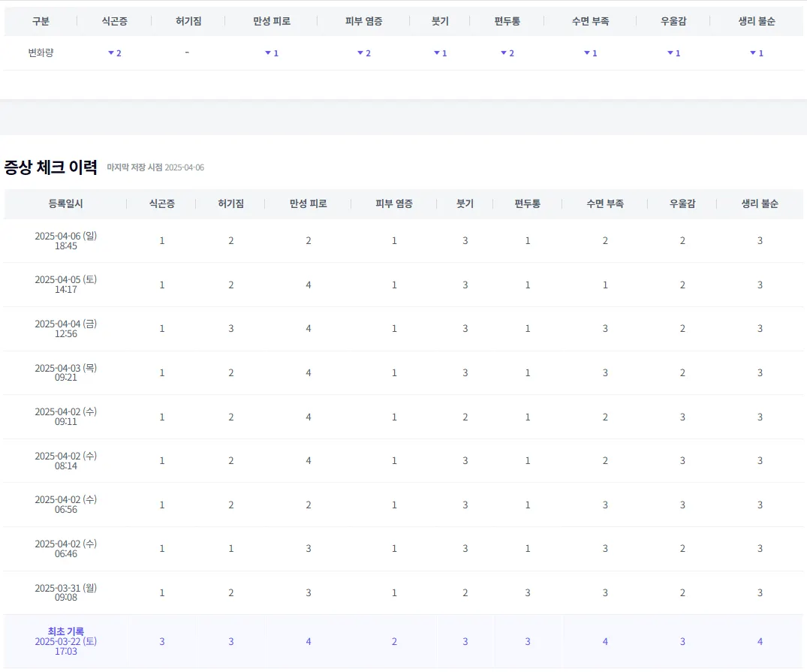
Task: Click the 변화량 row label
Action: pos(41,53)
